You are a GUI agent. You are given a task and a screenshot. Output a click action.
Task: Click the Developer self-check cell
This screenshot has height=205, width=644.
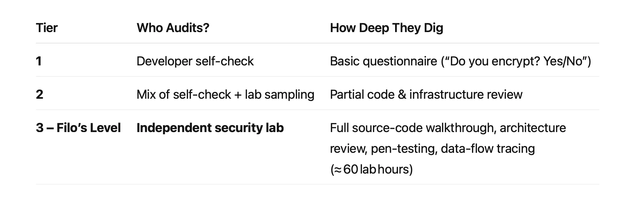195,61
